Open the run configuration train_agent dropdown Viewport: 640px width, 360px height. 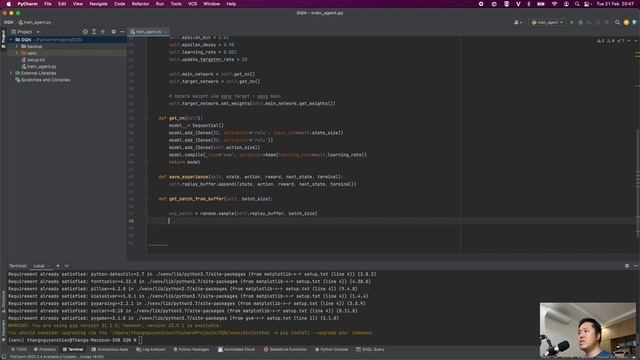[x=547, y=22]
